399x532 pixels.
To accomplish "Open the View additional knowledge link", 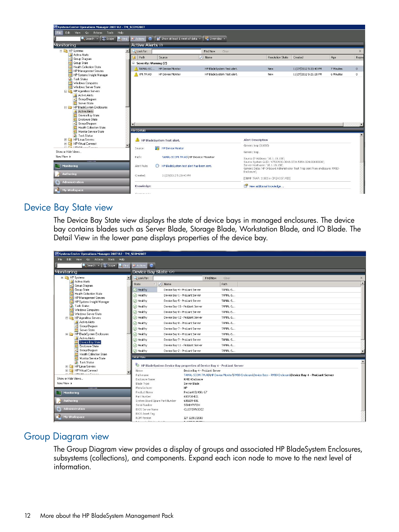I will 266,186.
